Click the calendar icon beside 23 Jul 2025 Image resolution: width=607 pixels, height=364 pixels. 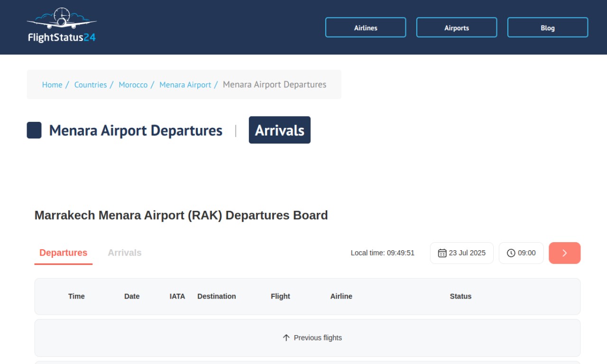click(442, 253)
